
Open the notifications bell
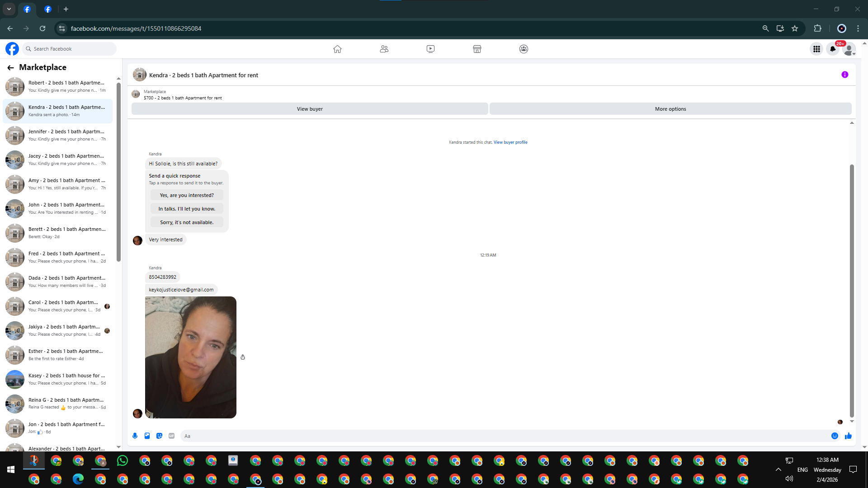point(833,49)
